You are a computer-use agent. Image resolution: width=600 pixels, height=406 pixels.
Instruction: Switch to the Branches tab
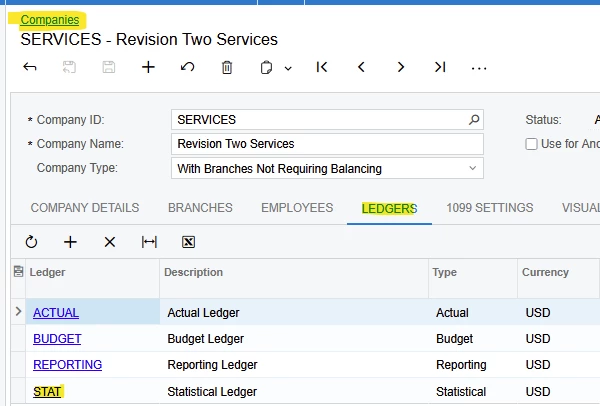point(200,208)
